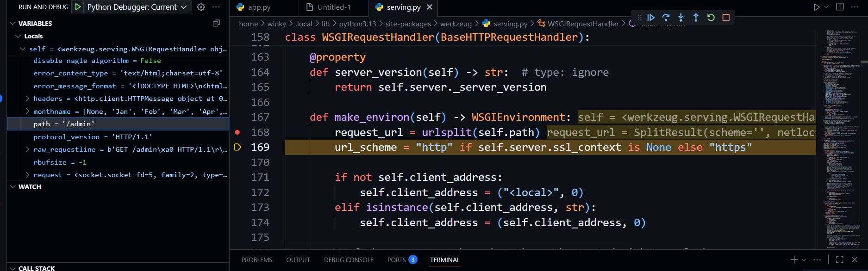The height and width of the screenshot is (271, 868).
Task: Collapse the WATCH section
Action: 12,187
